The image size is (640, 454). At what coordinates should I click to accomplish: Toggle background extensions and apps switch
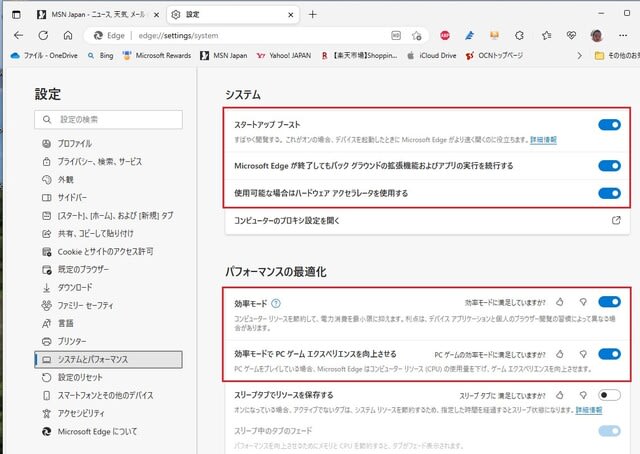609,165
